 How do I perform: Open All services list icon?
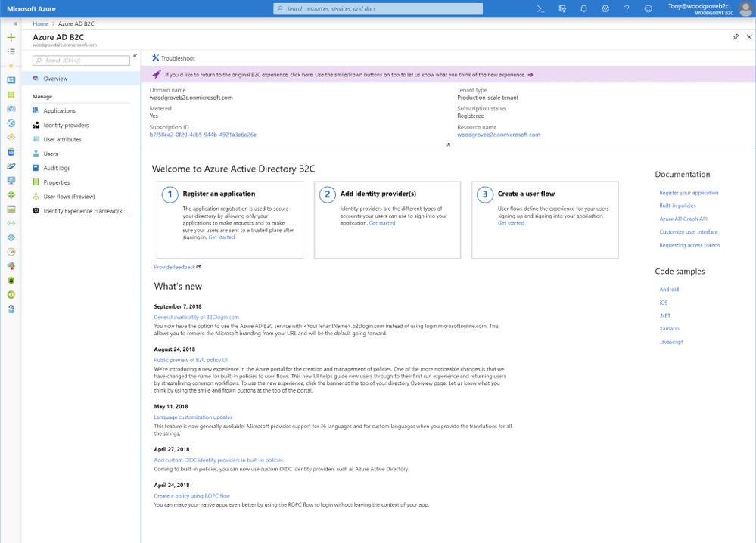[11, 51]
